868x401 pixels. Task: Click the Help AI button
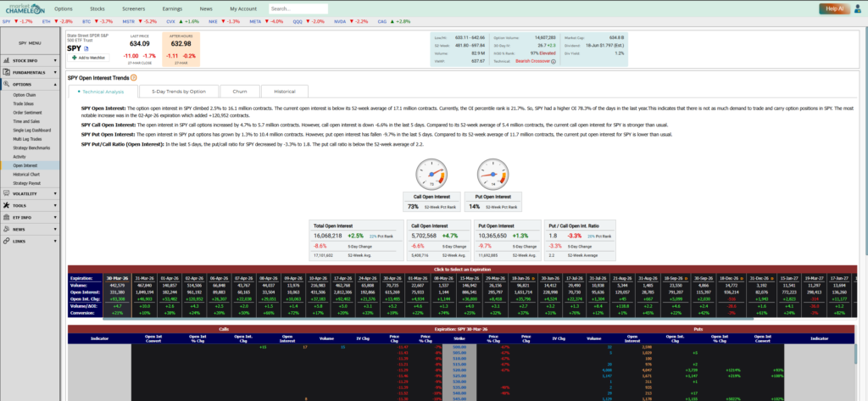click(x=834, y=8)
